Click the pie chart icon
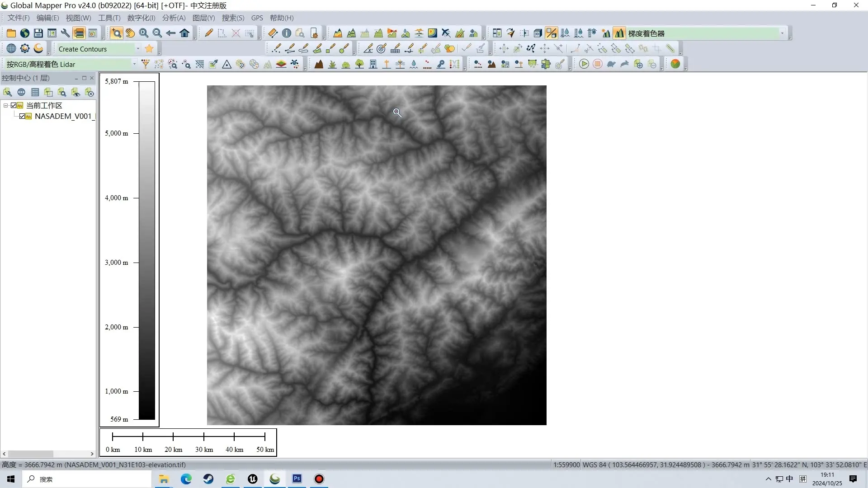Screen dimensions: 868x488 (x=675, y=64)
